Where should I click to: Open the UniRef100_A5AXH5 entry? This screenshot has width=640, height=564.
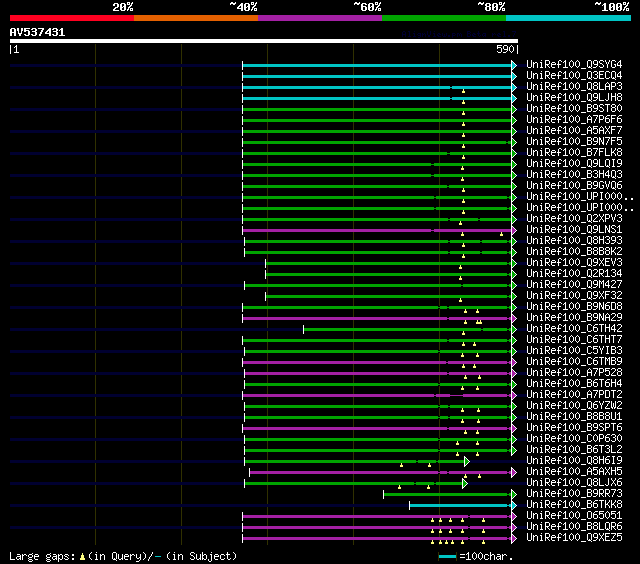[574, 472]
